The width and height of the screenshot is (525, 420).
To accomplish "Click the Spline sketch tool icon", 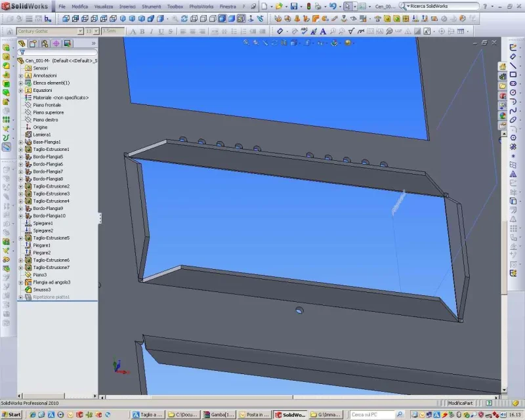I will (513, 110).
